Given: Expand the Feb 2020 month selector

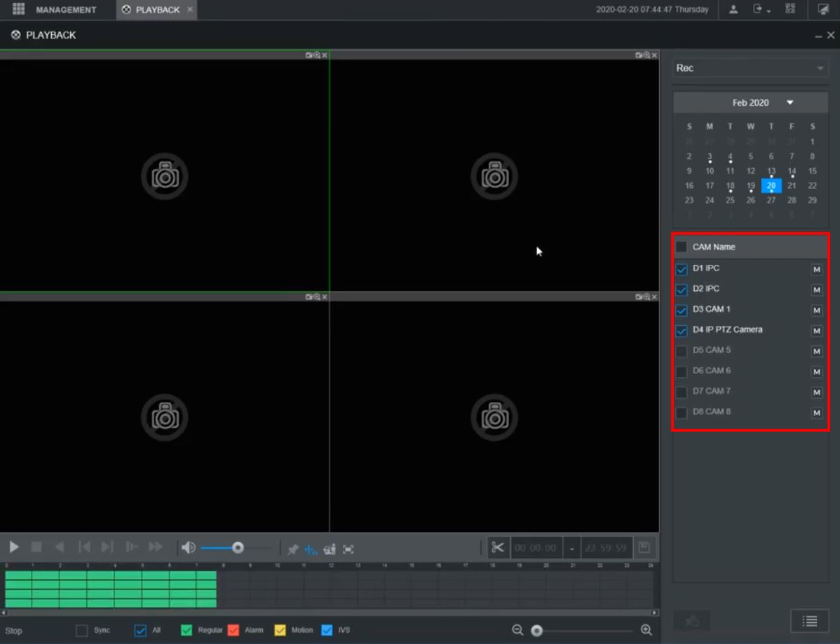Looking at the screenshot, I should [790, 102].
